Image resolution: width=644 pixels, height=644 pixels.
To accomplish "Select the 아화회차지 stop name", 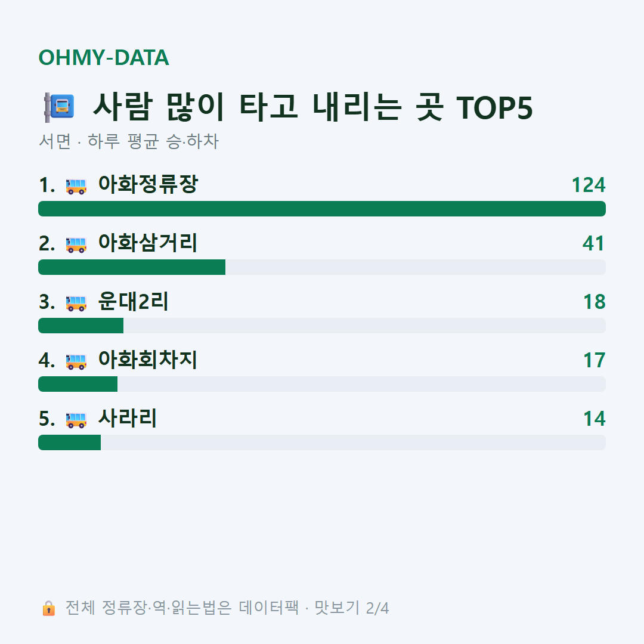I will (148, 360).
